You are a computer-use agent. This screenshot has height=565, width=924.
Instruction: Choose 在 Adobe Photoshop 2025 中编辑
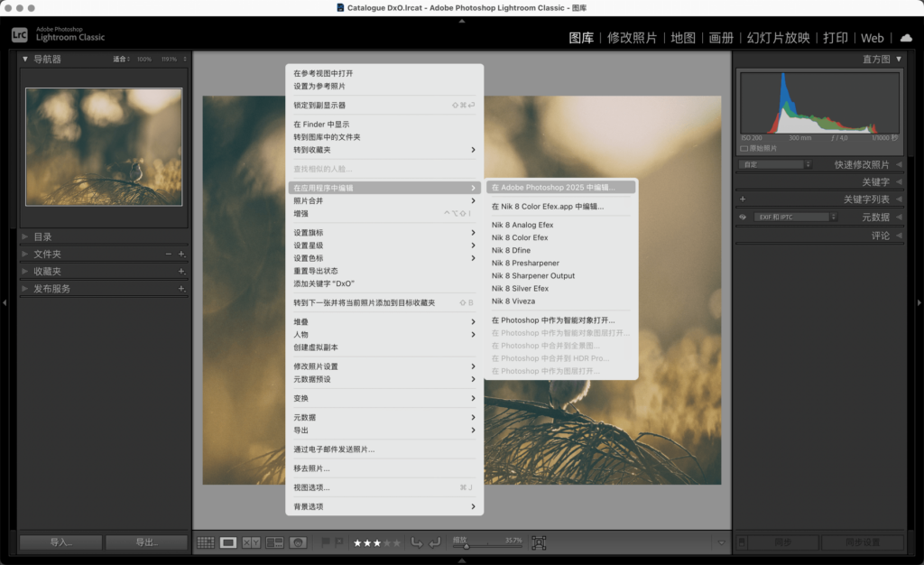(x=561, y=188)
